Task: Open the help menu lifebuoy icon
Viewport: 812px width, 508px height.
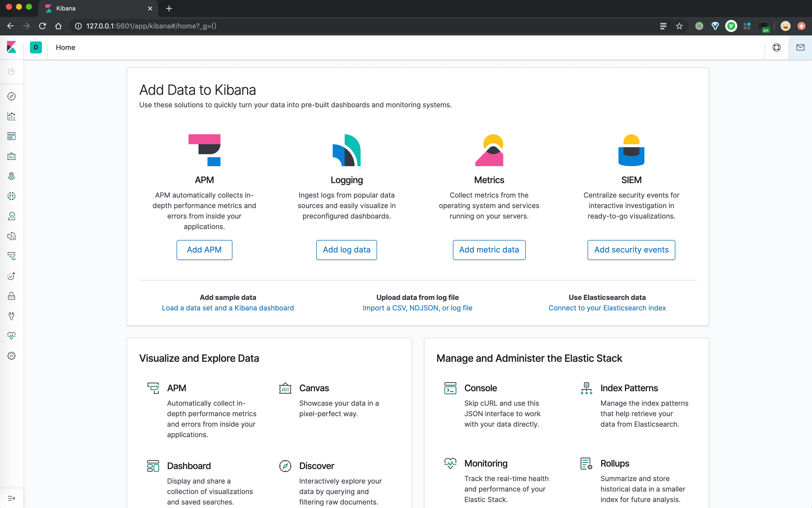Action: click(x=776, y=47)
